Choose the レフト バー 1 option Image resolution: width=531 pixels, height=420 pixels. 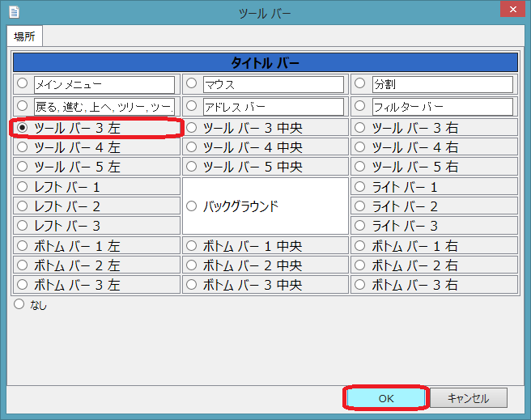(22, 187)
